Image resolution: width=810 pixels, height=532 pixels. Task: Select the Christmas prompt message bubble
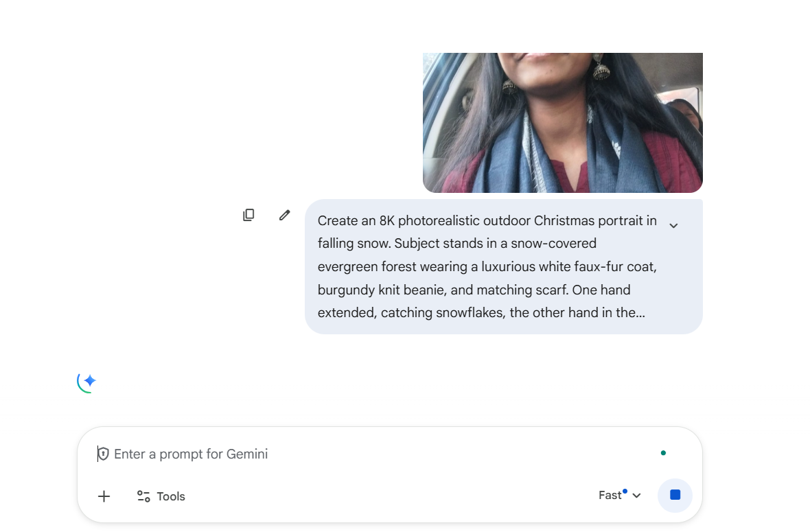click(503, 266)
